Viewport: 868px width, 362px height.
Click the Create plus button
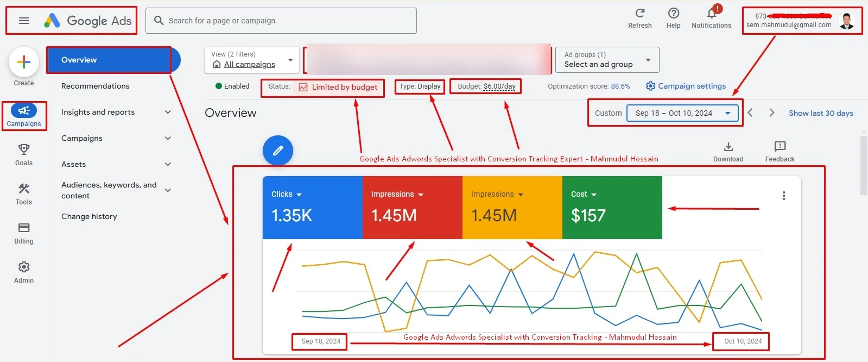(x=24, y=63)
